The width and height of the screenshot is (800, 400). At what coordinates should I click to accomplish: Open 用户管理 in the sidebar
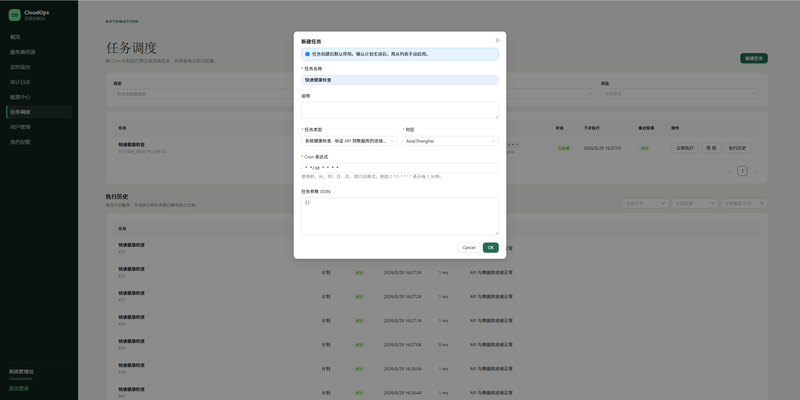point(39,127)
